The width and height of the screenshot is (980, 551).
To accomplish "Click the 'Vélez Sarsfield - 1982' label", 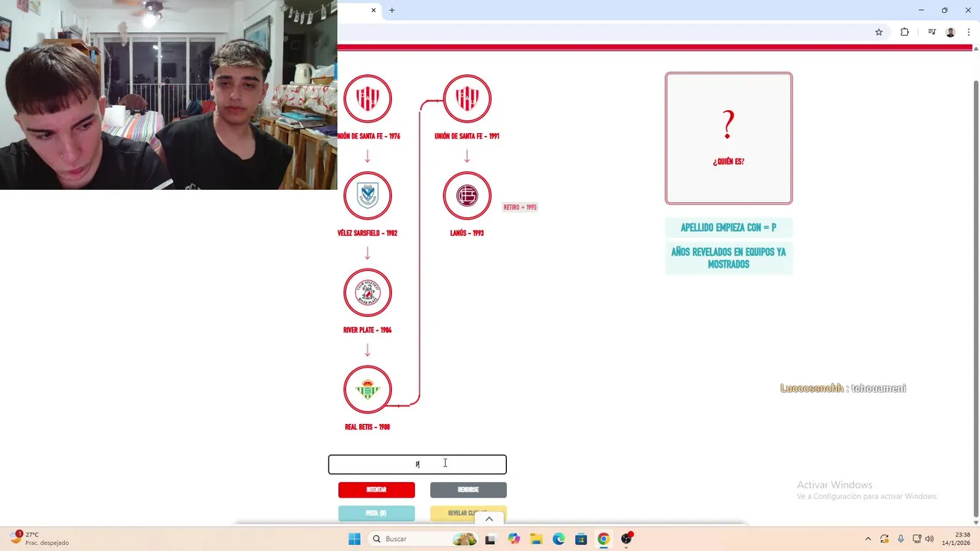I will 367,233.
